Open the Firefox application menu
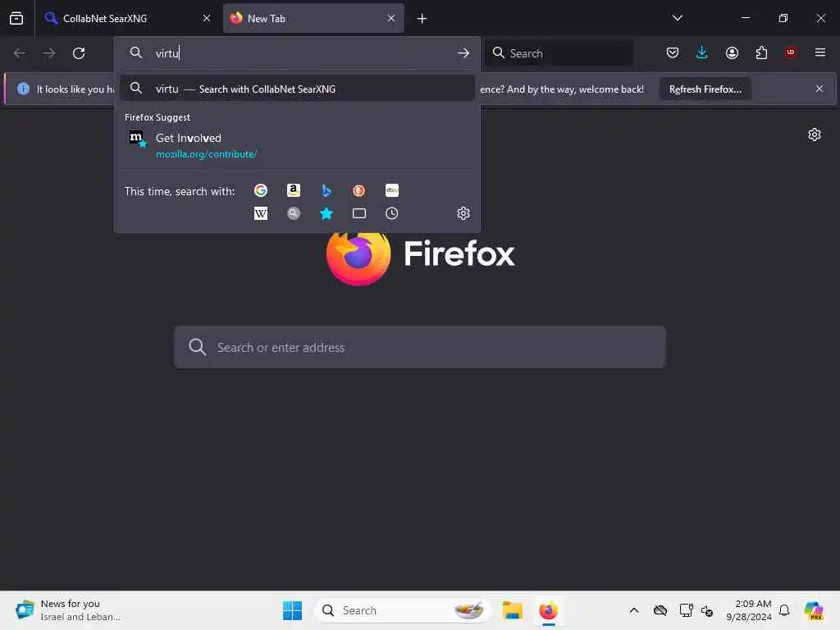 coord(819,52)
